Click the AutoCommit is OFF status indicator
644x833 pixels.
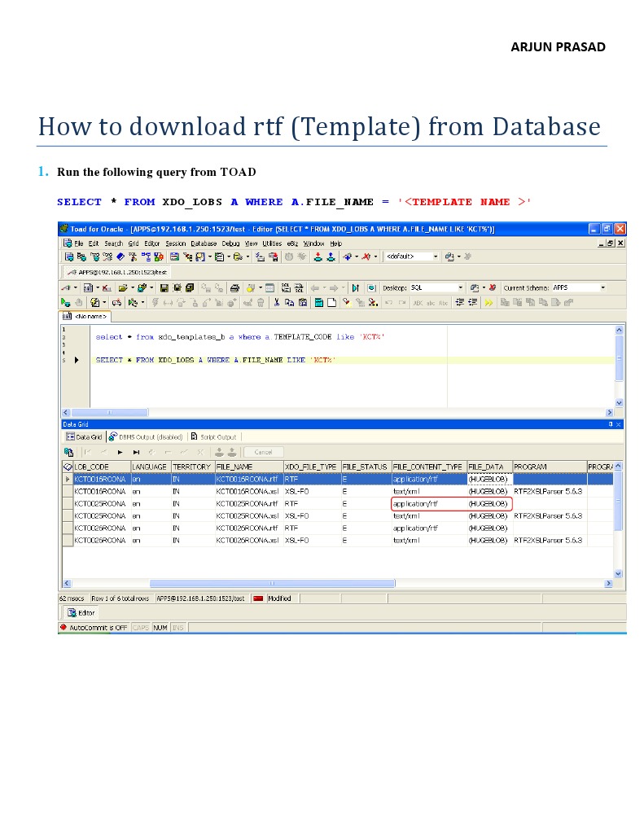click(x=94, y=628)
